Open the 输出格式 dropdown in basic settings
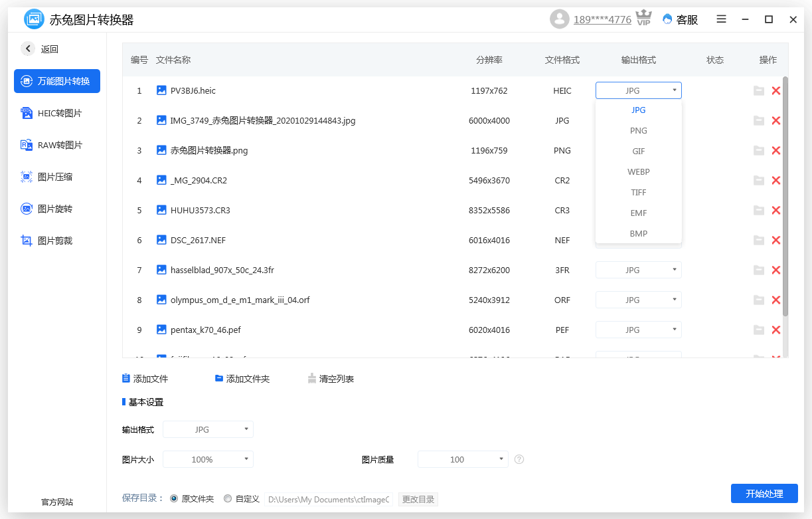812x519 pixels. (x=208, y=429)
